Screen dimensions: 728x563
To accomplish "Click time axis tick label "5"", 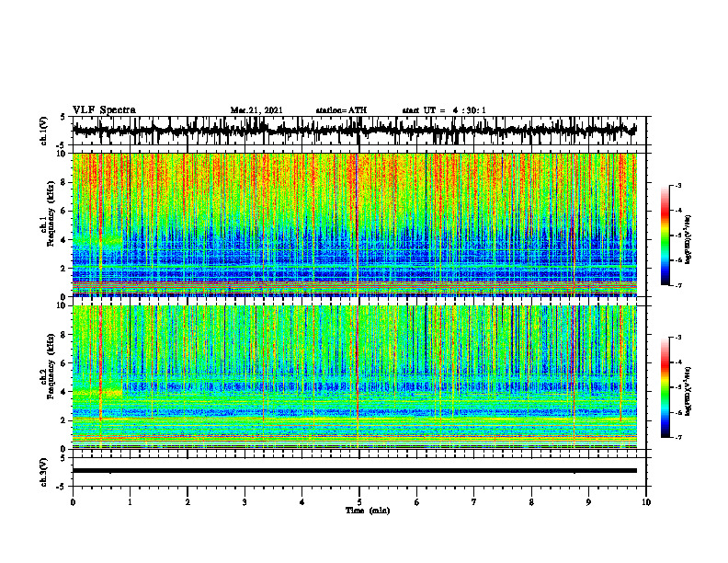I will (x=359, y=502).
